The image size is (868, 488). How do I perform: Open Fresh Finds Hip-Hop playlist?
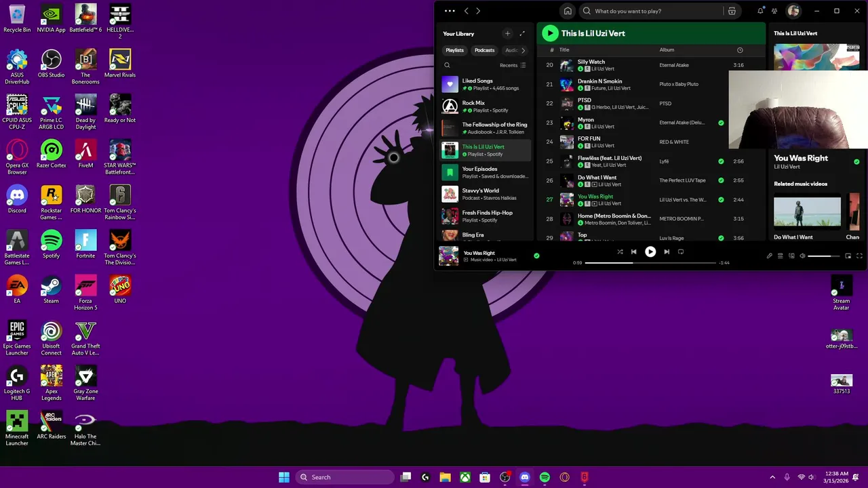(486, 216)
